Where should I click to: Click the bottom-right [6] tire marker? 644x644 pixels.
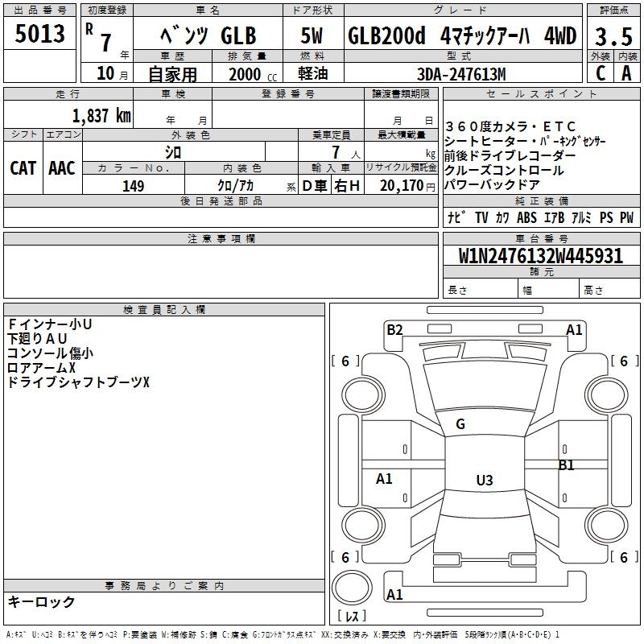click(624, 557)
